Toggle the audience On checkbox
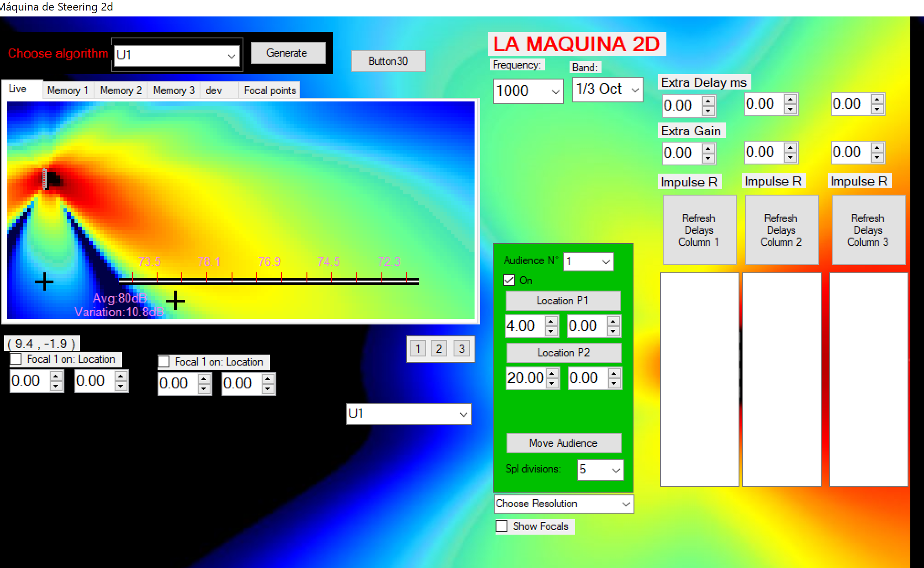The height and width of the screenshot is (568, 924). coord(509,280)
